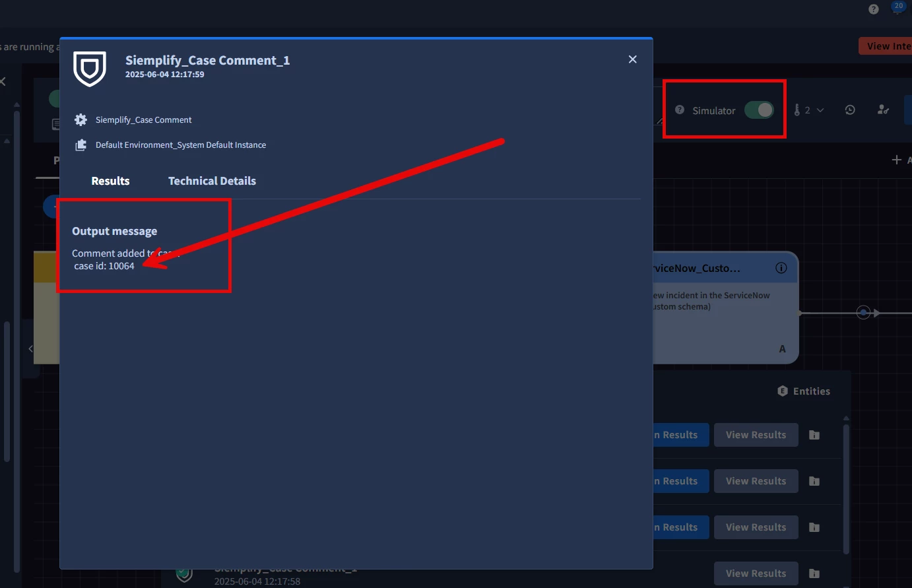Click the blue Results button in second row
Screen dimensions: 912x588
[x=681, y=481]
